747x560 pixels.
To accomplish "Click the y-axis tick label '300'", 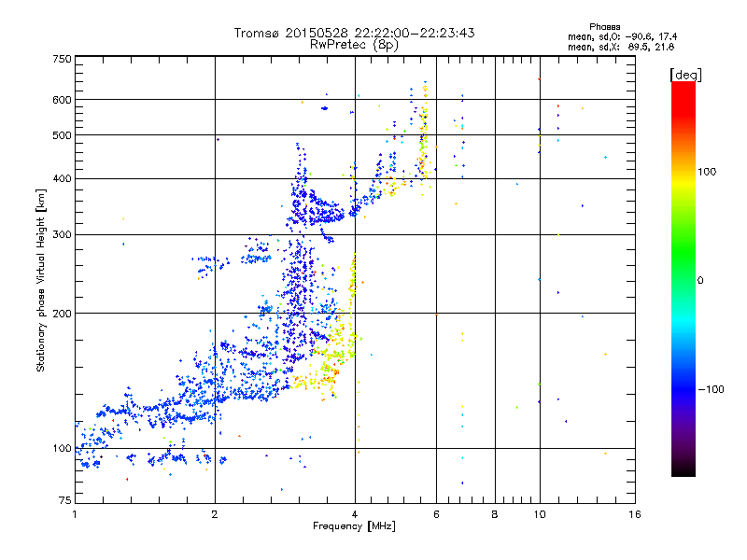I will (62, 234).
